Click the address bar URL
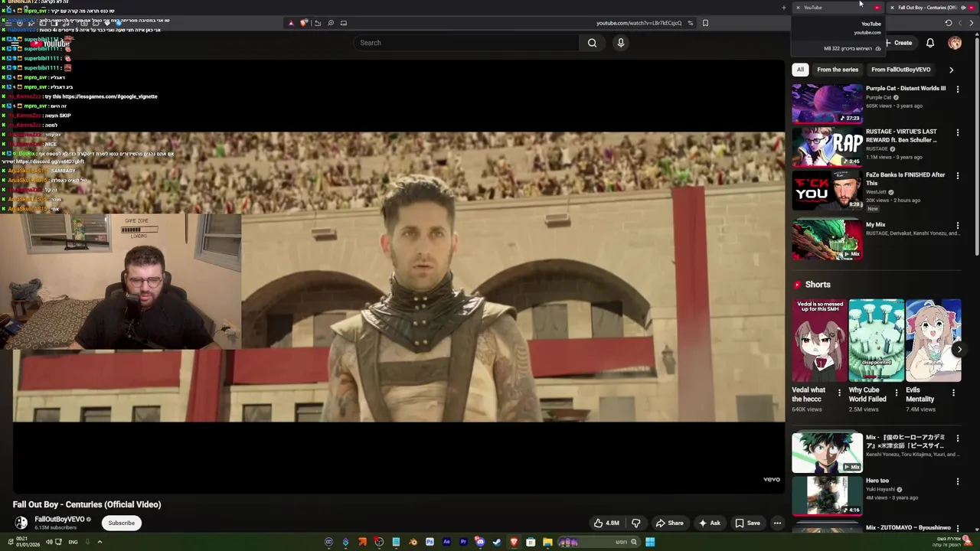 point(639,23)
